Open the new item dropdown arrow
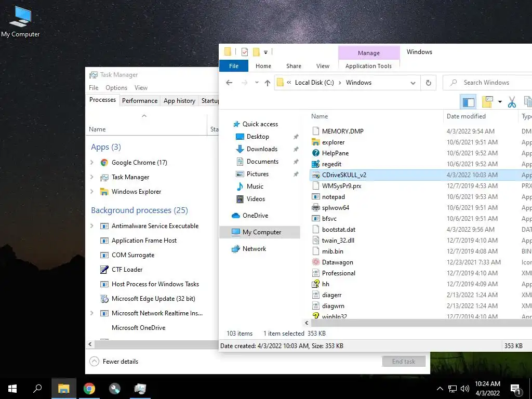 click(500, 102)
